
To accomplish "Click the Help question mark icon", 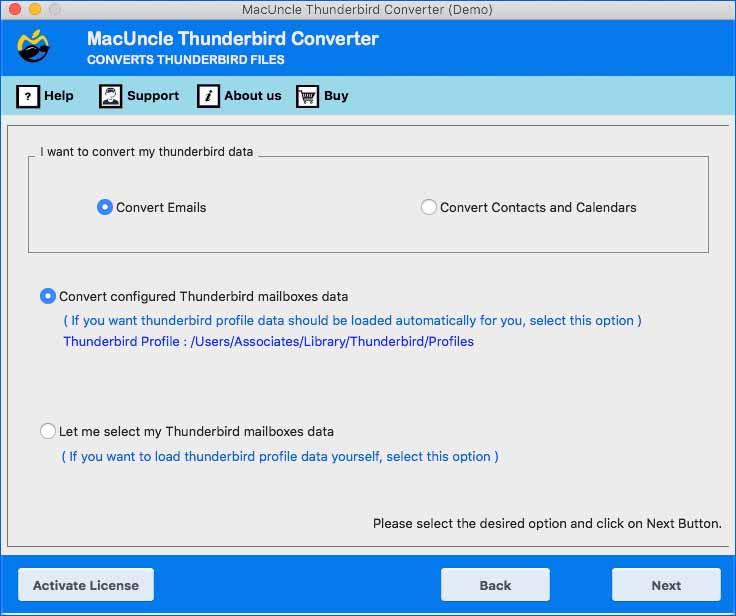I will click(x=28, y=96).
